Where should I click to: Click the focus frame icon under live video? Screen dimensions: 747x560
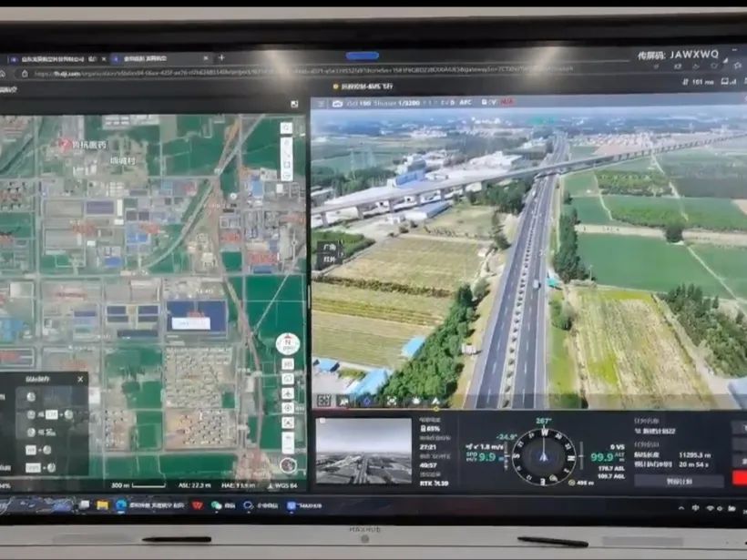pyautogui.click(x=391, y=401)
